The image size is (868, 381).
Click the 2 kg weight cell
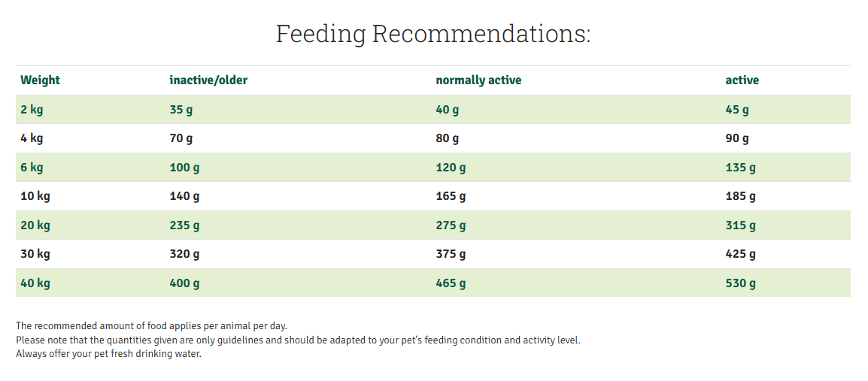(x=32, y=110)
